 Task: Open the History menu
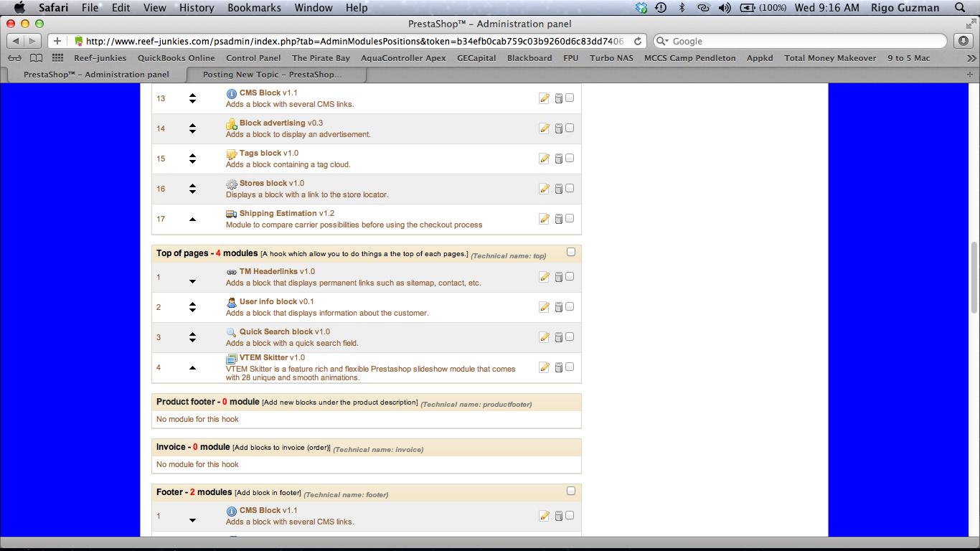pyautogui.click(x=197, y=8)
